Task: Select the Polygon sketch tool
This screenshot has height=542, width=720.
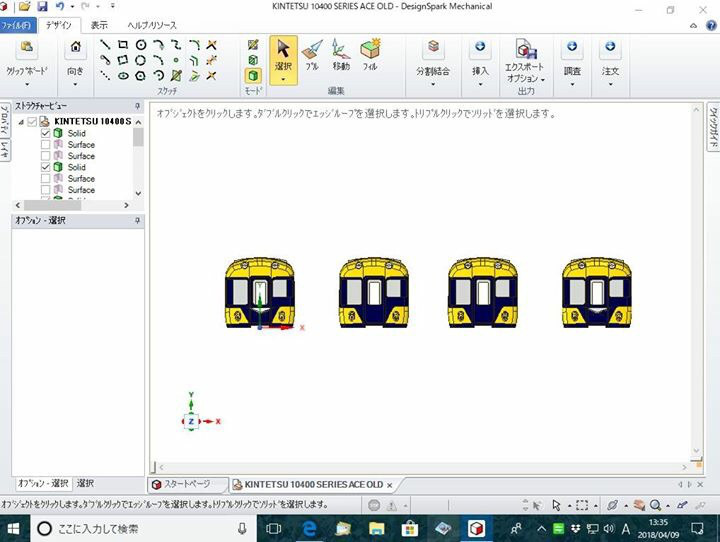Action: 141,75
